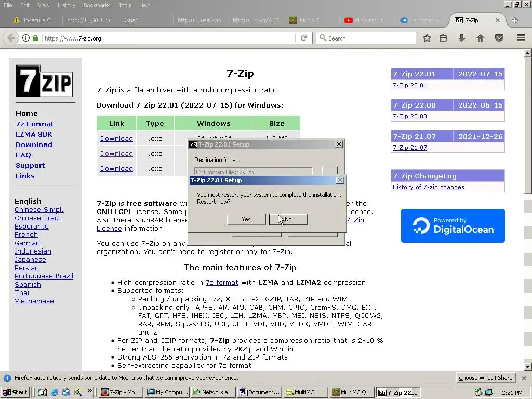Image resolution: width=532 pixels, height=399 pixels.
Task: Open the View menu
Action: (x=44, y=5)
